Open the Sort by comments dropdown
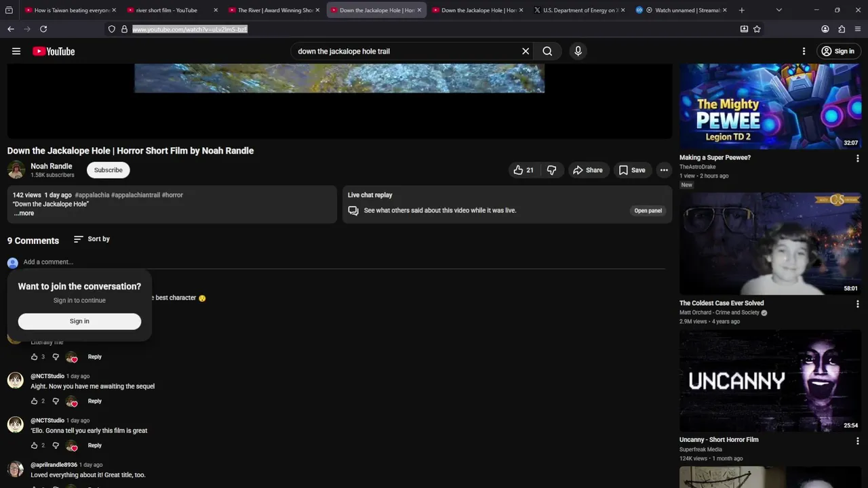 click(x=92, y=239)
